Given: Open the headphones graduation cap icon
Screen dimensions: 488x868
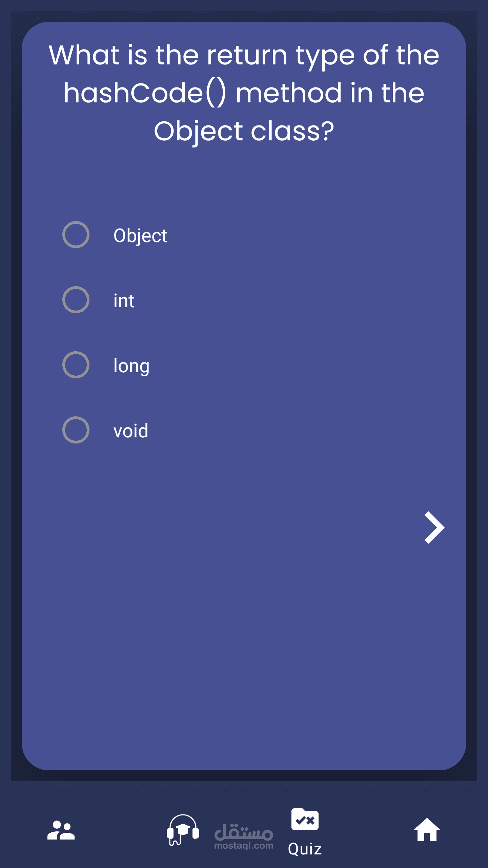Looking at the screenshot, I should pyautogui.click(x=183, y=830).
